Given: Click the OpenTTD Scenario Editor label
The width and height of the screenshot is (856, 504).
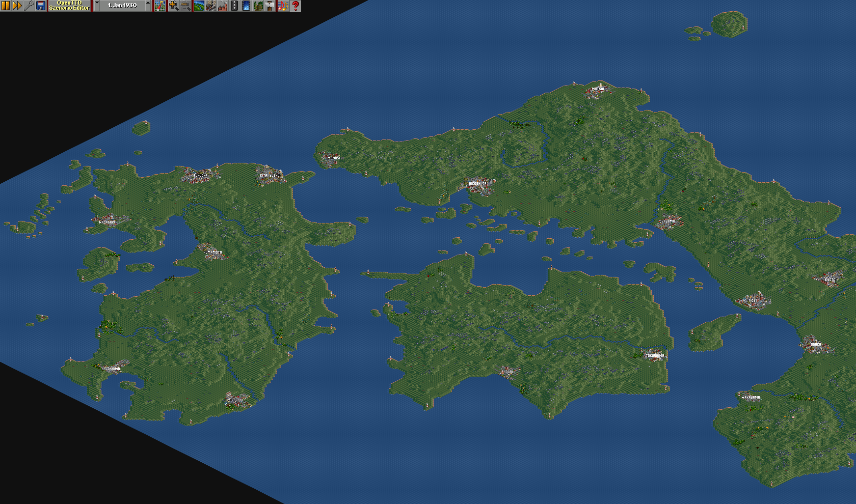Looking at the screenshot, I should click(x=69, y=6).
